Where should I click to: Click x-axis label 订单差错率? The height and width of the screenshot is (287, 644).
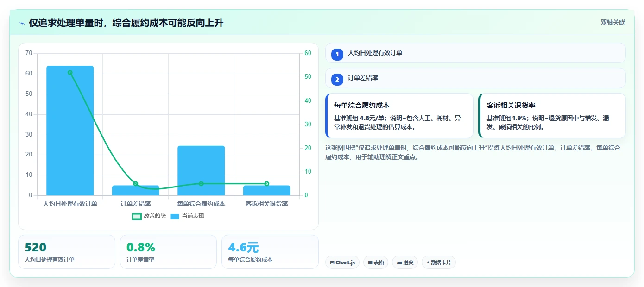[x=136, y=204]
